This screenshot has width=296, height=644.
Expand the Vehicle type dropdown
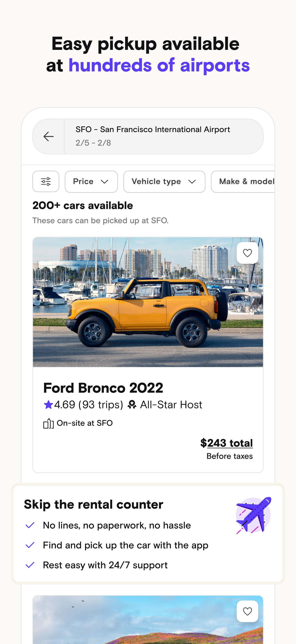coord(164,181)
